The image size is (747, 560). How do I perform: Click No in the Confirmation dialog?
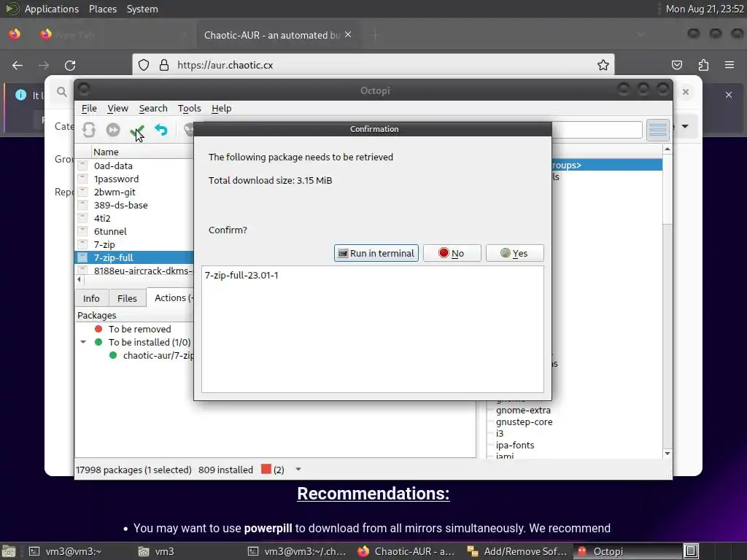(x=452, y=253)
